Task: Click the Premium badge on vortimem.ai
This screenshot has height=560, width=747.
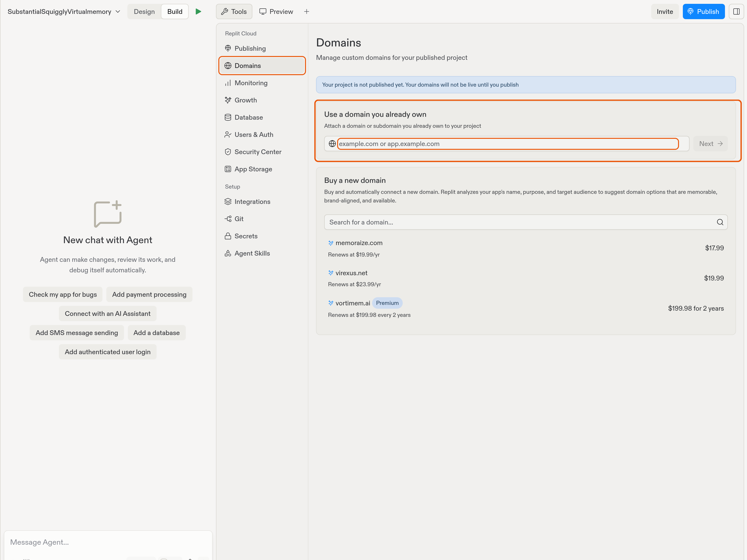Action: point(387,303)
